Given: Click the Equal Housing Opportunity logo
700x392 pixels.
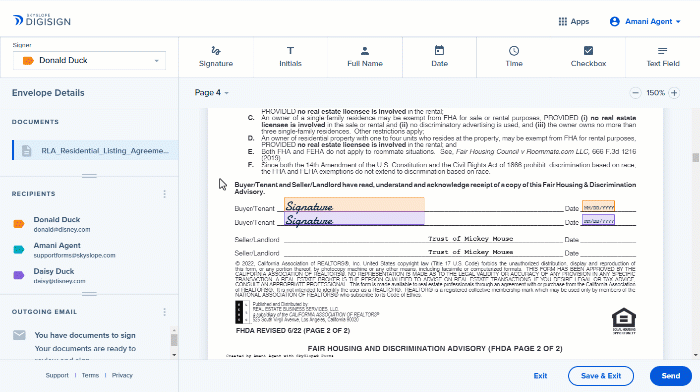Looking at the screenshot, I should (624, 321).
